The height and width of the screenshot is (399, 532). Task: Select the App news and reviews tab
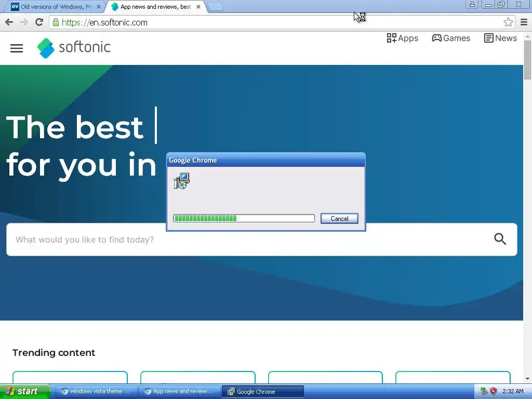click(156, 7)
